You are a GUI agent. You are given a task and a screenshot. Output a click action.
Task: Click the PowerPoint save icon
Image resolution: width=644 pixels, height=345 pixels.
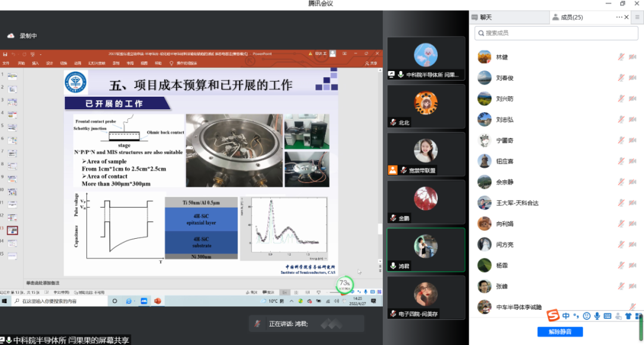(x=5, y=54)
